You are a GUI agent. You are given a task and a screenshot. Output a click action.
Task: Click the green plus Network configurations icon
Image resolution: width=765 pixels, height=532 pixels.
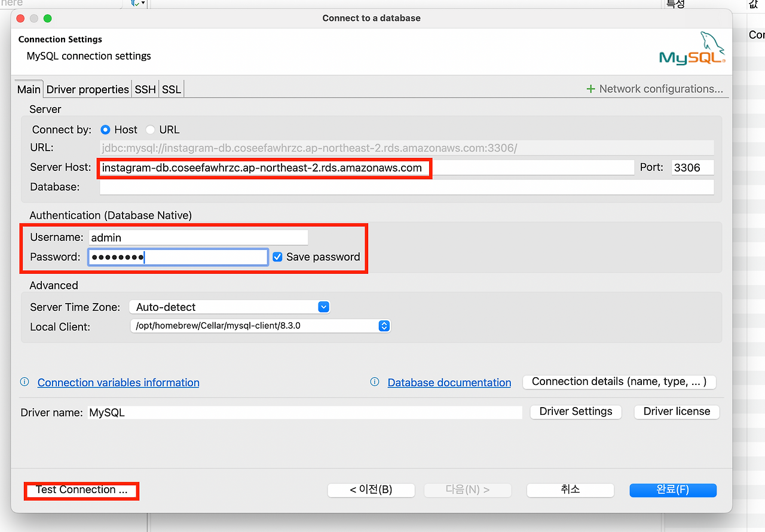[x=590, y=89]
